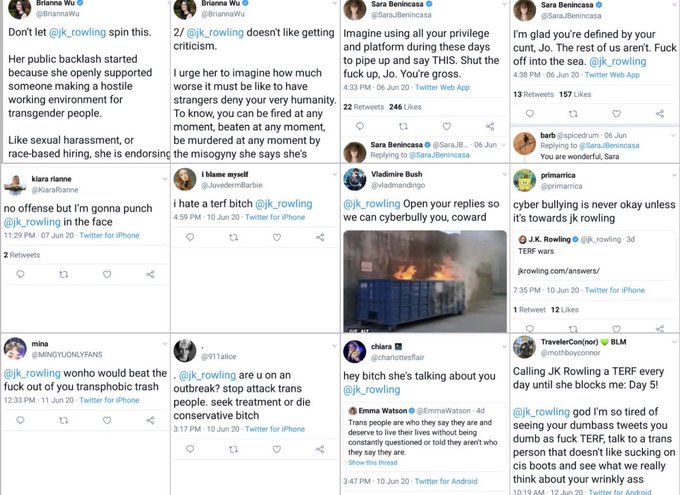Share mina's tweet using share icon
This screenshot has width=680, height=495.
(x=149, y=421)
